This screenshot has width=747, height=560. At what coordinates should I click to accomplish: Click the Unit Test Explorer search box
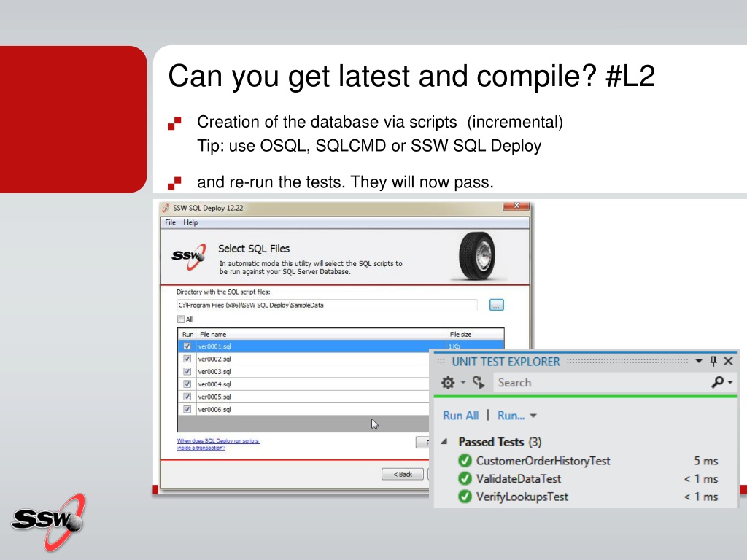click(601, 382)
